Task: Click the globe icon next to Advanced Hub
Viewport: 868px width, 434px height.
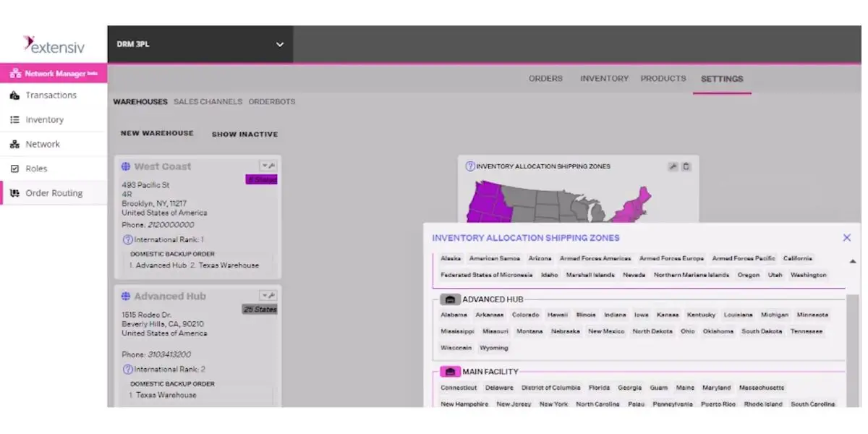Action: [126, 297]
